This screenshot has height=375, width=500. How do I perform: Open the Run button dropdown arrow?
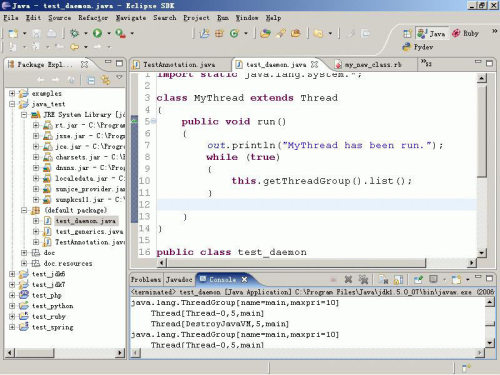point(109,33)
